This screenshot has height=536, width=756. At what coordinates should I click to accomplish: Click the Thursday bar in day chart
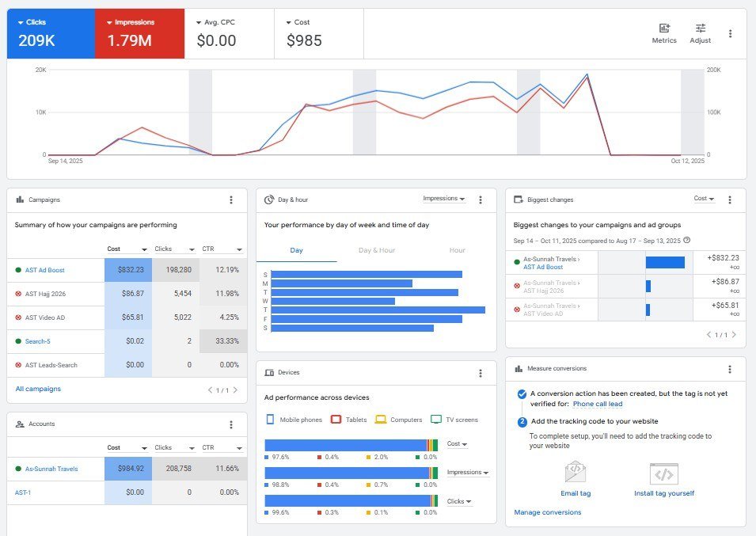[x=378, y=310]
